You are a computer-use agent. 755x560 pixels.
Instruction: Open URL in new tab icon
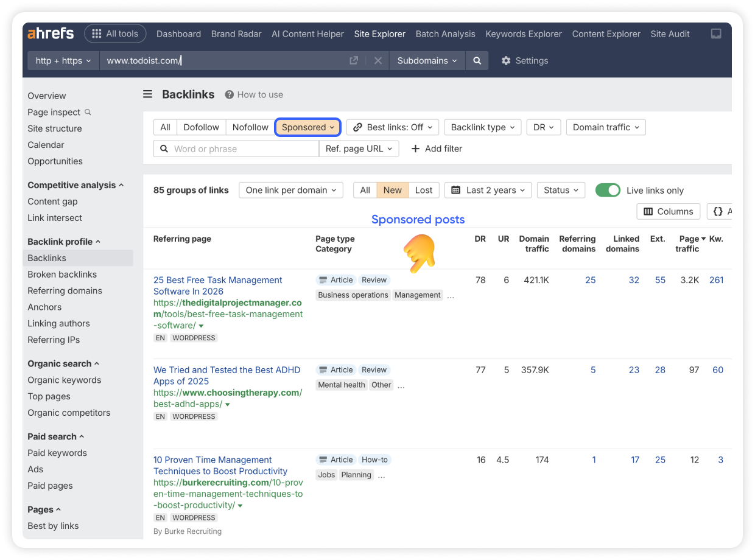coord(354,61)
